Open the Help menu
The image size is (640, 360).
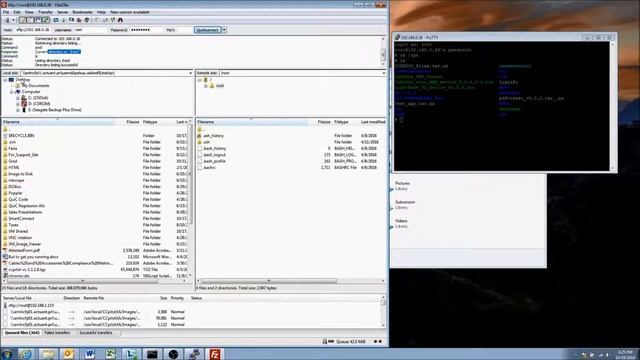pyautogui.click(x=101, y=12)
